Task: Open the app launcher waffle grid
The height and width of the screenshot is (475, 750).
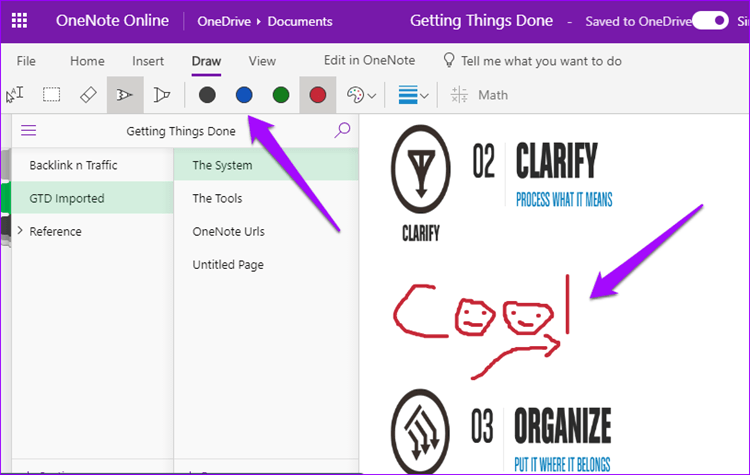Action: 19,21
